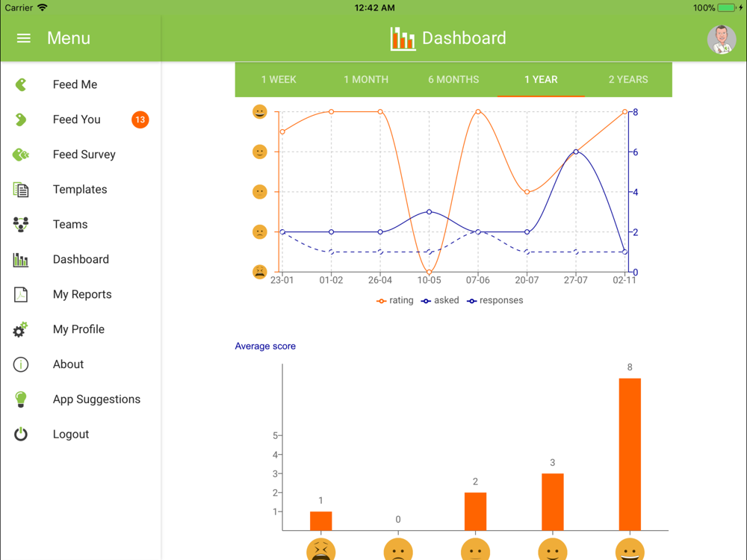
Task: Click the Average score heading
Action: tap(265, 346)
